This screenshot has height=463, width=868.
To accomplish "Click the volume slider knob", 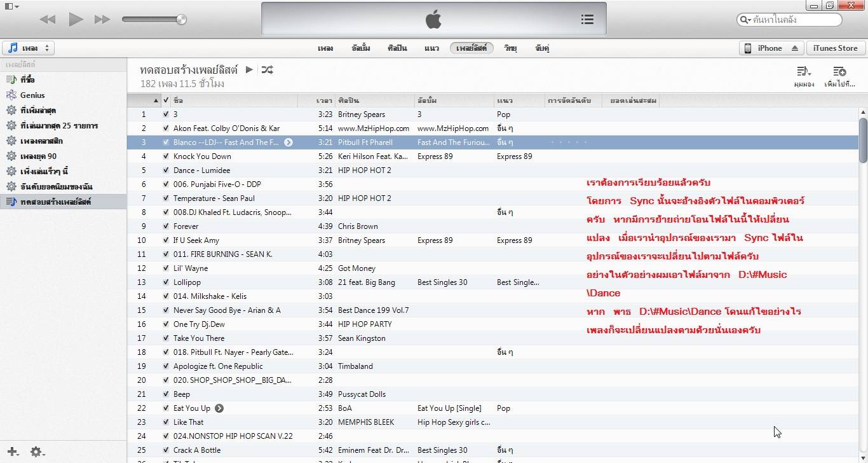I will 182,20.
